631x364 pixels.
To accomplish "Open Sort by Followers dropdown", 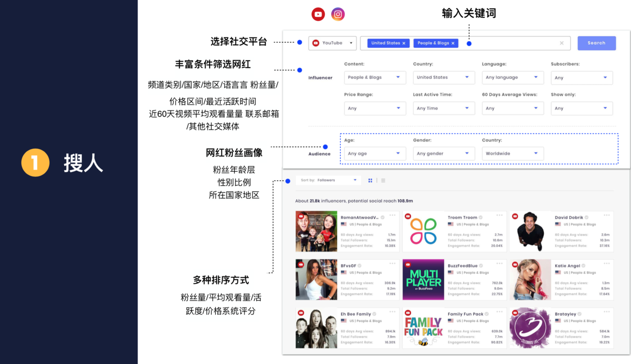I will pyautogui.click(x=328, y=180).
